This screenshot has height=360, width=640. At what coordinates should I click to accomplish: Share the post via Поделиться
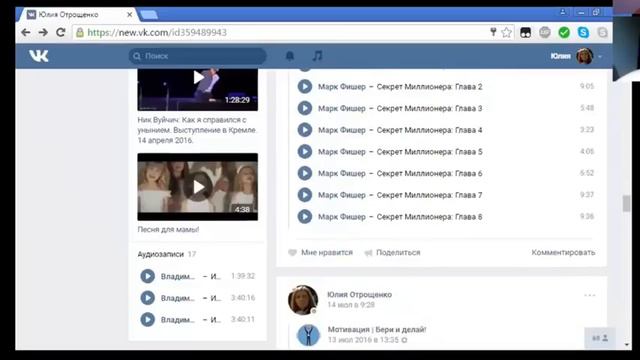[x=392, y=253]
